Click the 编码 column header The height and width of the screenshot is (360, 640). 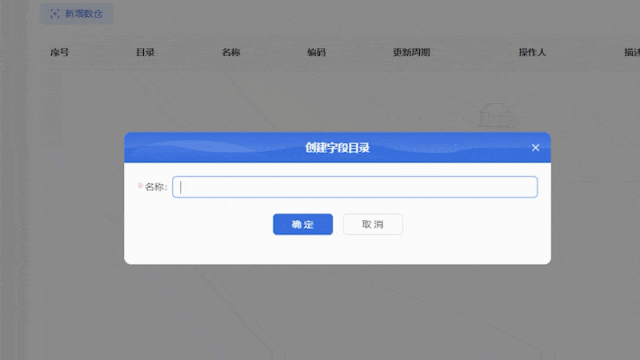click(x=316, y=52)
